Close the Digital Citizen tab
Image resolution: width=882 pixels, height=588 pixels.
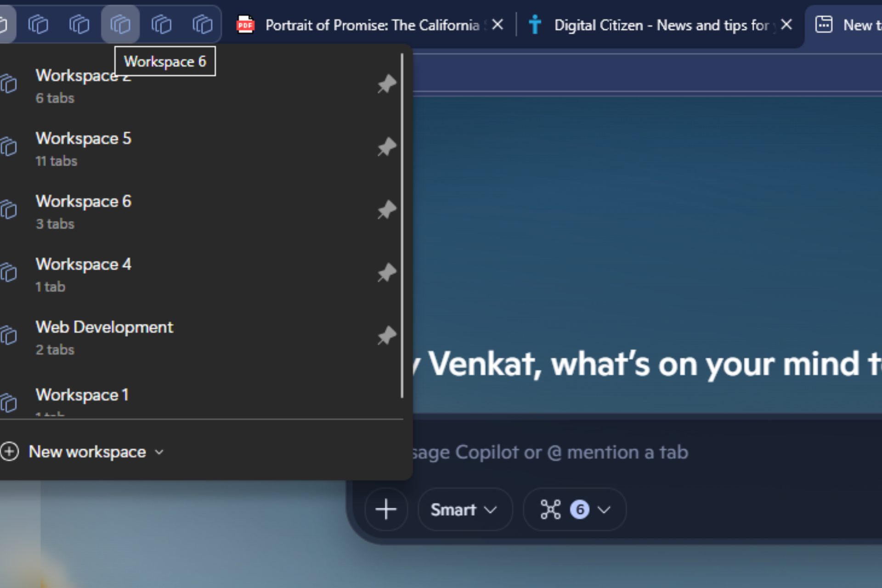tap(786, 24)
